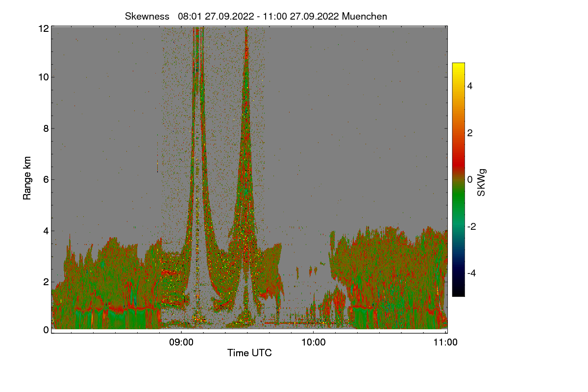
Task: Click the 12 km range tick label
Action: click(44, 28)
